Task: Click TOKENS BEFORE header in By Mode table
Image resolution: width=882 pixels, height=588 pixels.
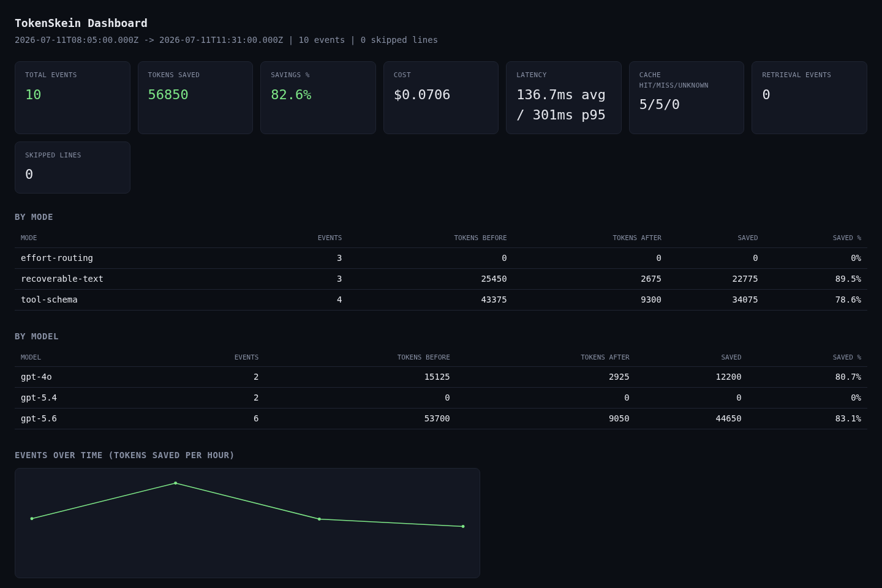Action: (x=480, y=238)
